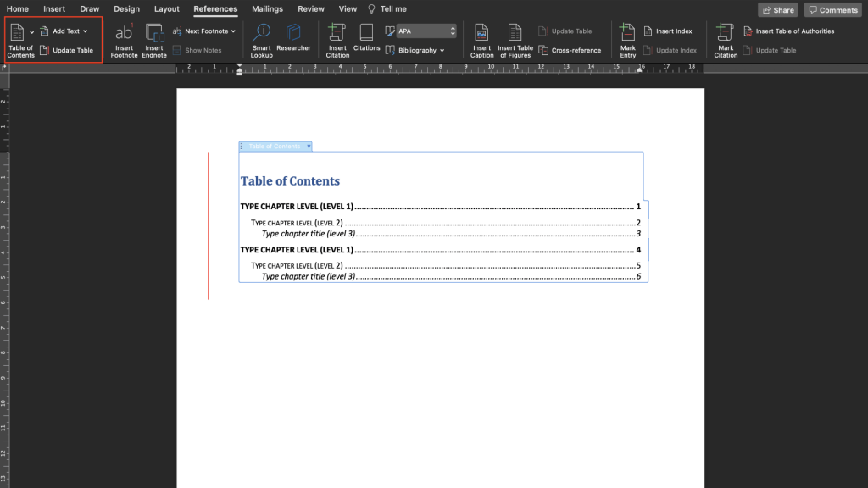This screenshot has width=868, height=488.
Task: Click Update Table in the captions group
Action: 565,31
